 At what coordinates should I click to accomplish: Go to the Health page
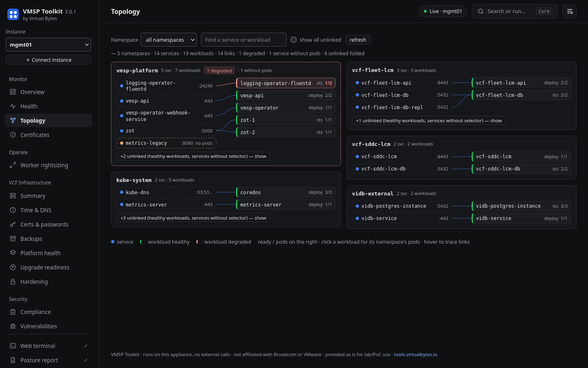48,106
